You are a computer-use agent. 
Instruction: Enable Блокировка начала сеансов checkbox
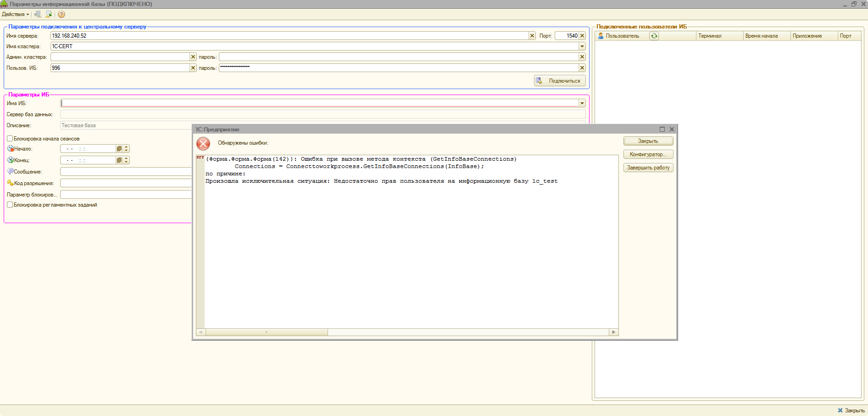coord(10,139)
